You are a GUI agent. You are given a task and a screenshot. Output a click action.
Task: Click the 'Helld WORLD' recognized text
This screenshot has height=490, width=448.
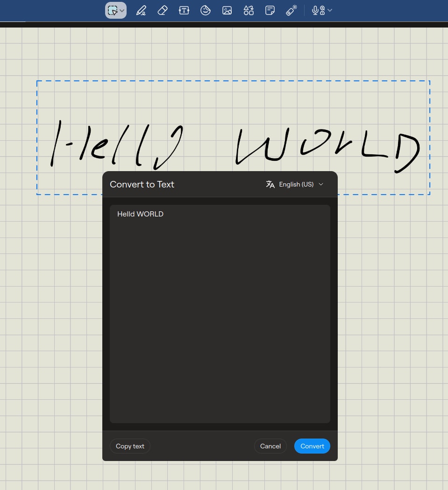click(x=140, y=214)
